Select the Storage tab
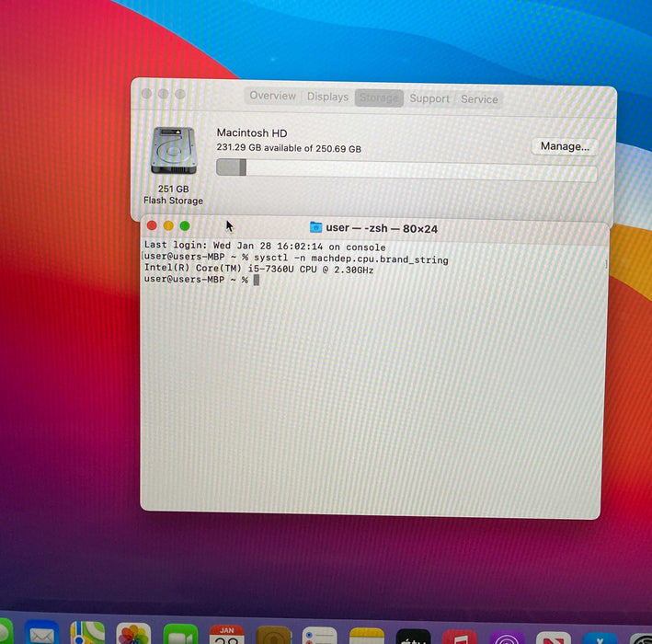The height and width of the screenshot is (644, 652). 379,98
